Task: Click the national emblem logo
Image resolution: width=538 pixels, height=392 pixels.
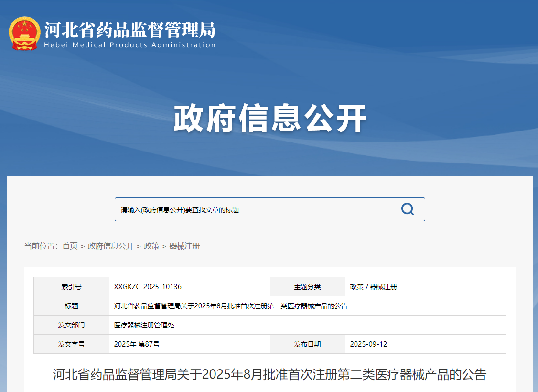Action: [24, 33]
